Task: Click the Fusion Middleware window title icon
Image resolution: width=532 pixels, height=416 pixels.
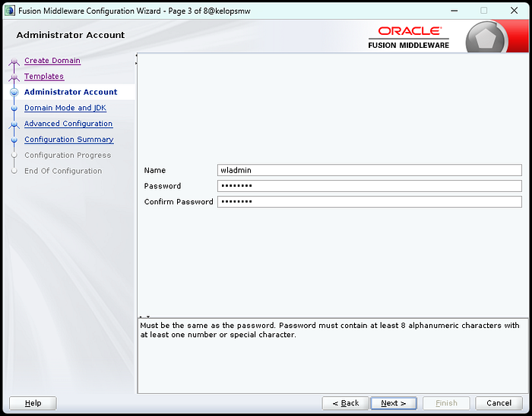Action: (x=10, y=11)
